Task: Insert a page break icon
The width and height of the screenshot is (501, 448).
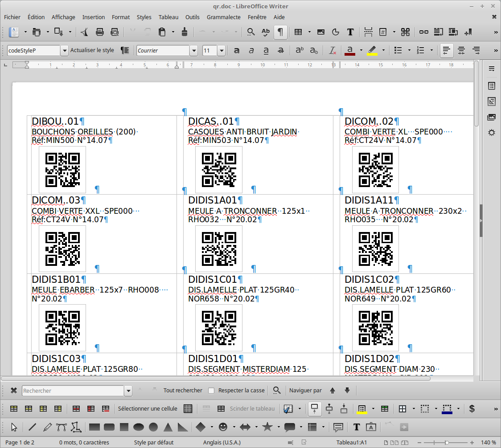Action: pyautogui.click(x=368, y=32)
